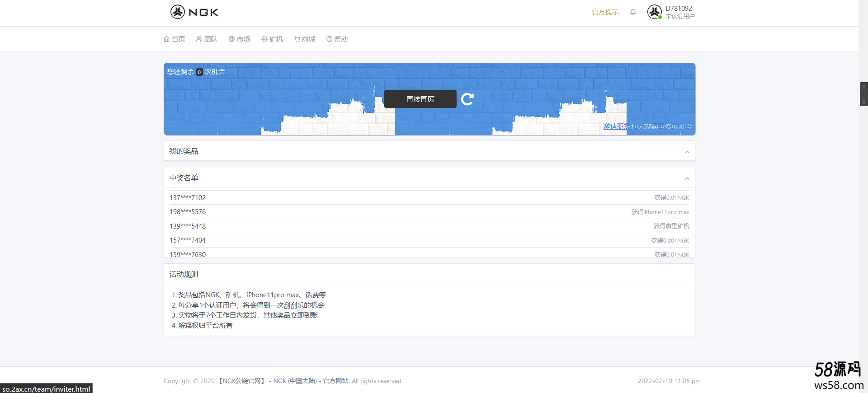Collapse the 我的奖品 panel chevron
The width and height of the screenshot is (868, 393).
pyautogui.click(x=687, y=152)
